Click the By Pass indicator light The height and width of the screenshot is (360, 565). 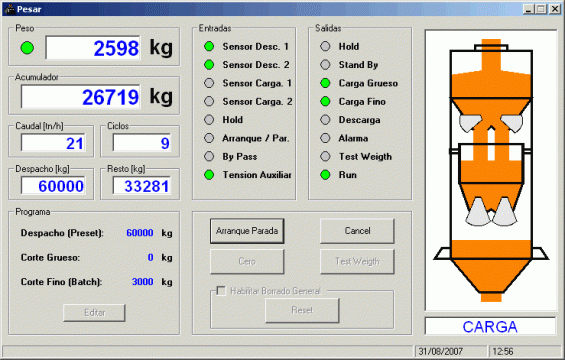point(209,156)
